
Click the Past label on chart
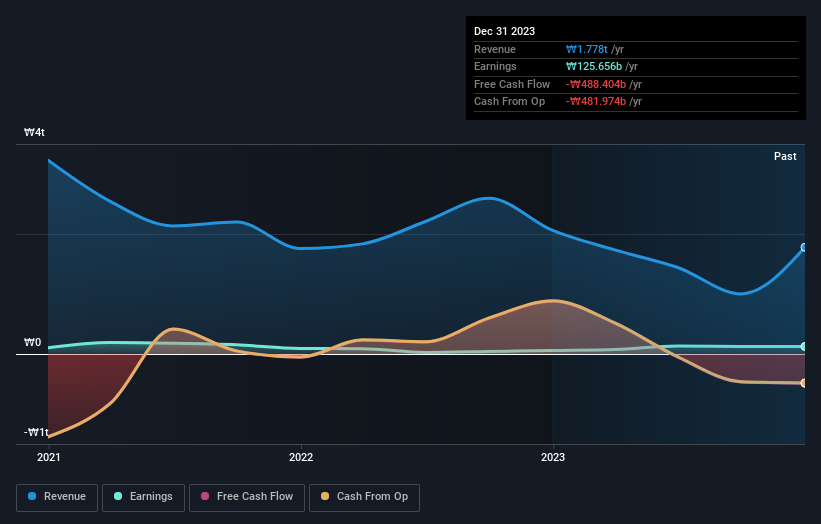tap(785, 157)
